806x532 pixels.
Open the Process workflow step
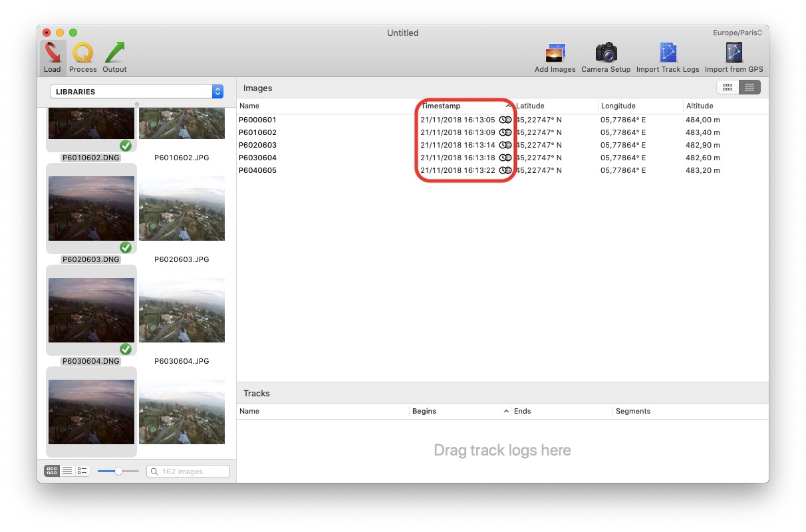coord(82,57)
